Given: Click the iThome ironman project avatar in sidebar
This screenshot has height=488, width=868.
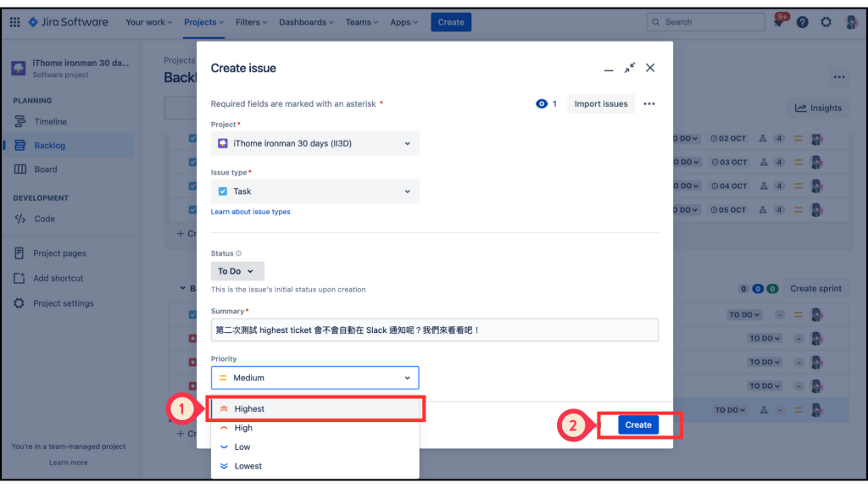Looking at the screenshot, I should point(19,68).
